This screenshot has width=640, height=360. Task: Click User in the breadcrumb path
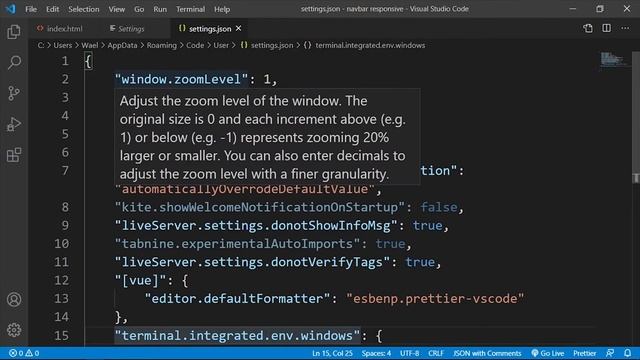pos(221,45)
